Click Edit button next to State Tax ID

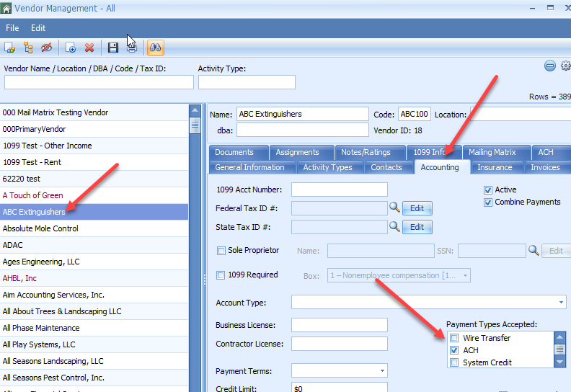pyautogui.click(x=417, y=227)
